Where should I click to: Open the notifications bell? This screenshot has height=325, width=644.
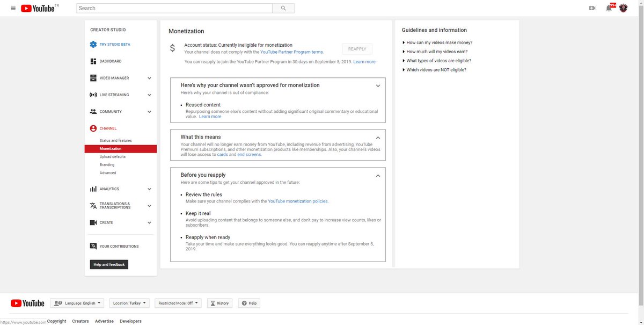point(609,8)
